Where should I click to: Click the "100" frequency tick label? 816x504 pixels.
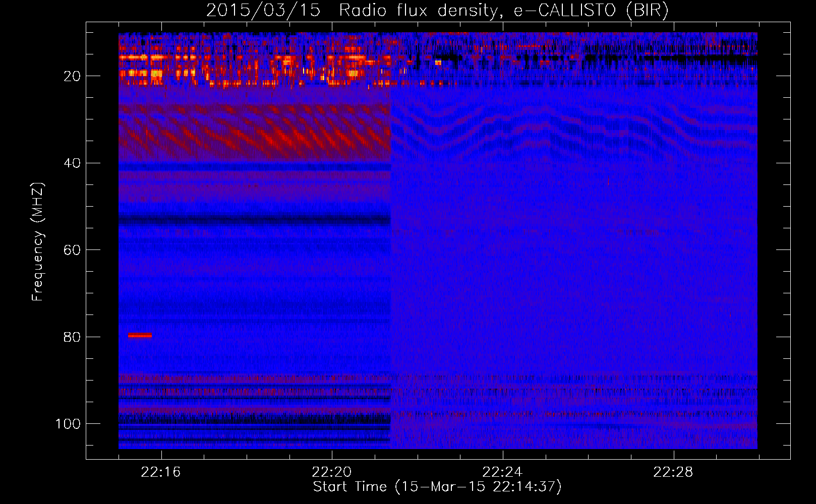68,424
